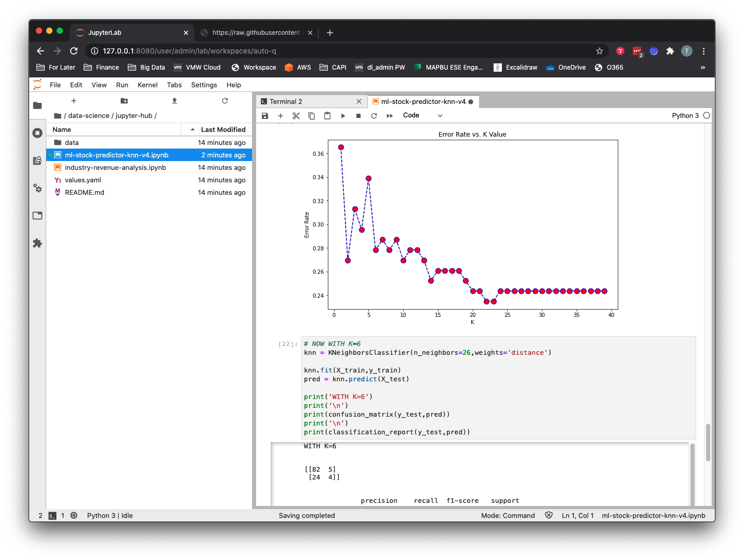Open the Kernel menu
The height and width of the screenshot is (560, 744).
click(x=148, y=85)
